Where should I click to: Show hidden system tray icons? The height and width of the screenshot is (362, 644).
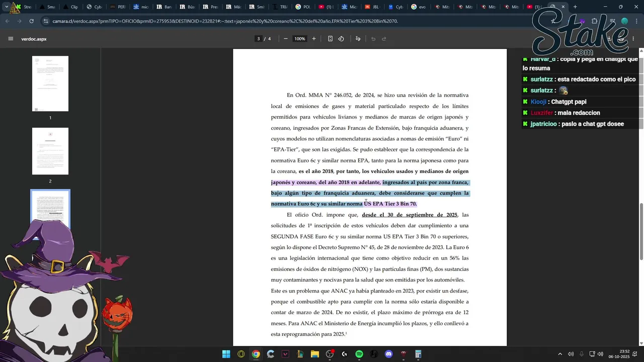pos(560,354)
